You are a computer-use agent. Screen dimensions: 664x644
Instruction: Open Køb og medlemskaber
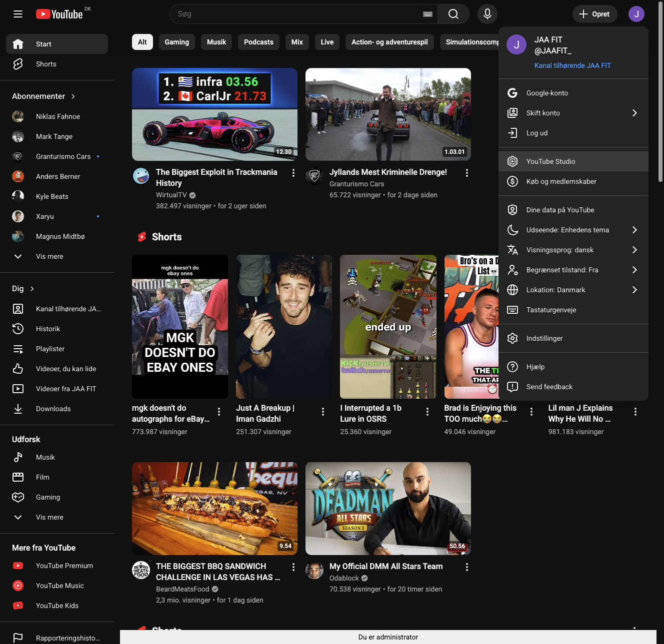click(x=573, y=181)
